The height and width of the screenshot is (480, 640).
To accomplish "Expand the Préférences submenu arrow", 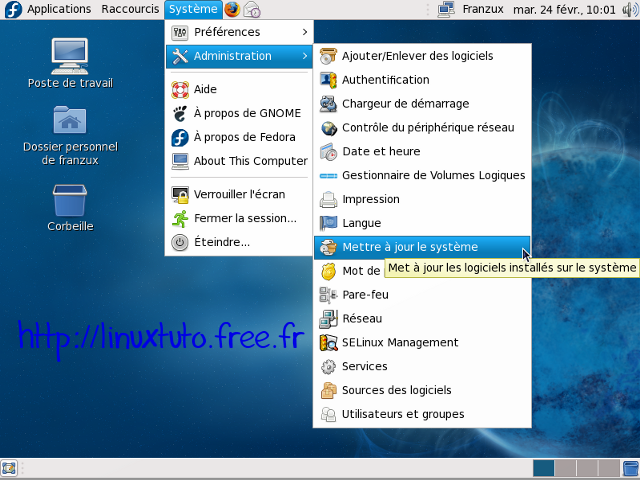I will click(x=304, y=32).
